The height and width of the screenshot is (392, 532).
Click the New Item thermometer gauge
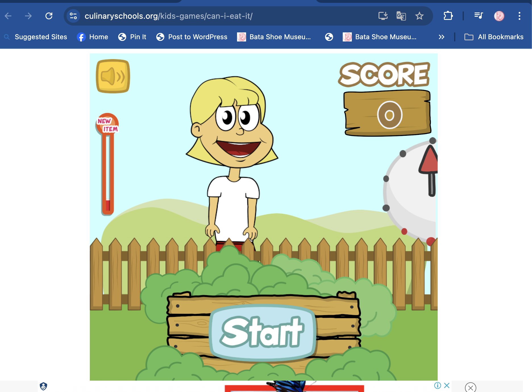tap(108, 164)
